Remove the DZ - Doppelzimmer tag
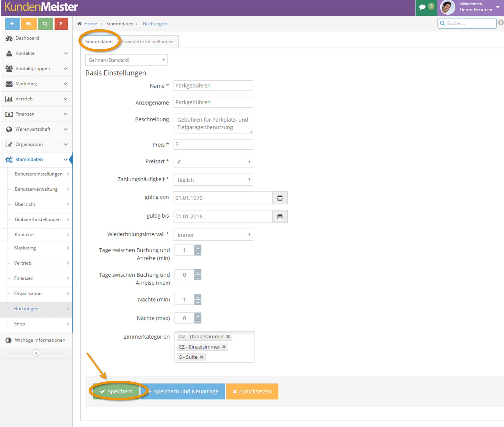Screen dimensions: 504x427 [228, 337]
